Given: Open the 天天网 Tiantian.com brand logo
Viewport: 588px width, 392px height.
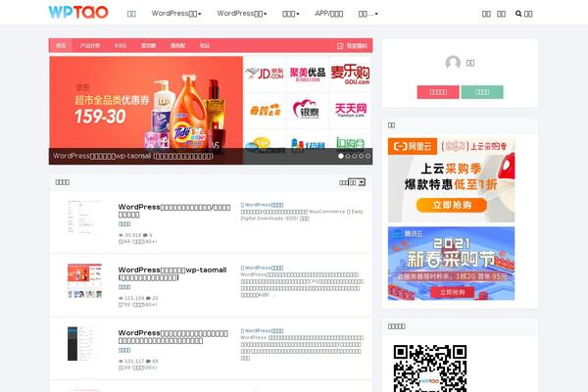Looking at the screenshot, I should pos(351,110).
